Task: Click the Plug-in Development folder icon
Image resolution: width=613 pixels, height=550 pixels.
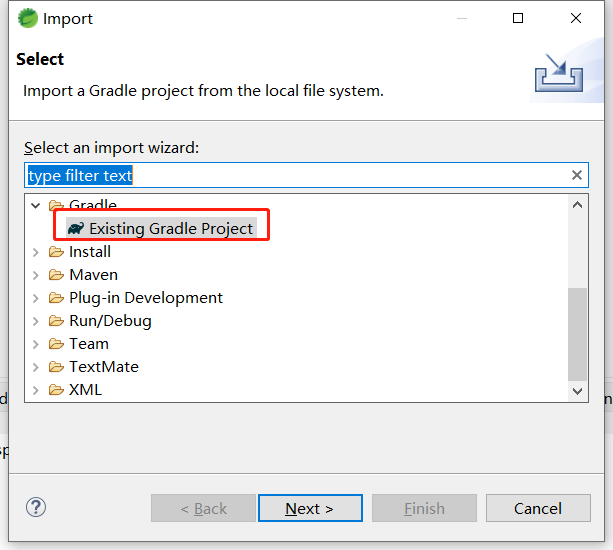Action: [56, 298]
